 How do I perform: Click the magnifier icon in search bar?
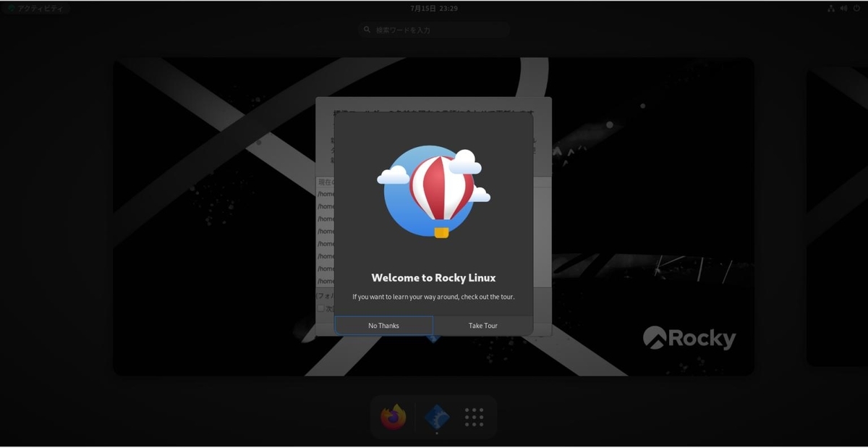[x=367, y=30]
